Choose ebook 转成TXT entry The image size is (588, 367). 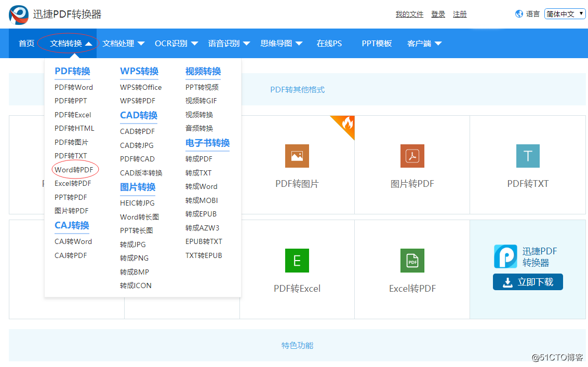click(198, 173)
